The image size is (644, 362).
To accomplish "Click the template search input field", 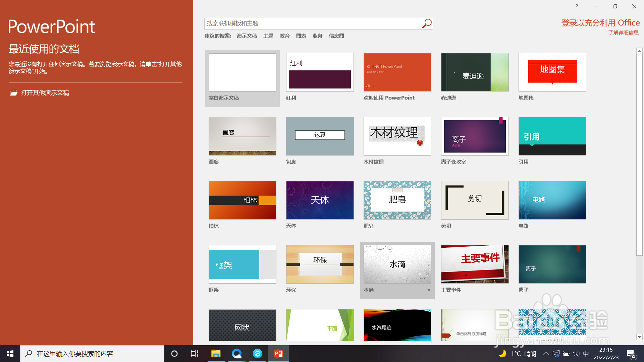I will pos(313,23).
